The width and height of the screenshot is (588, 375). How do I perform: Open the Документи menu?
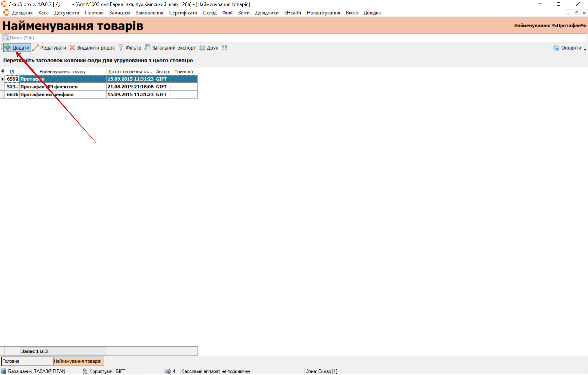click(x=66, y=13)
